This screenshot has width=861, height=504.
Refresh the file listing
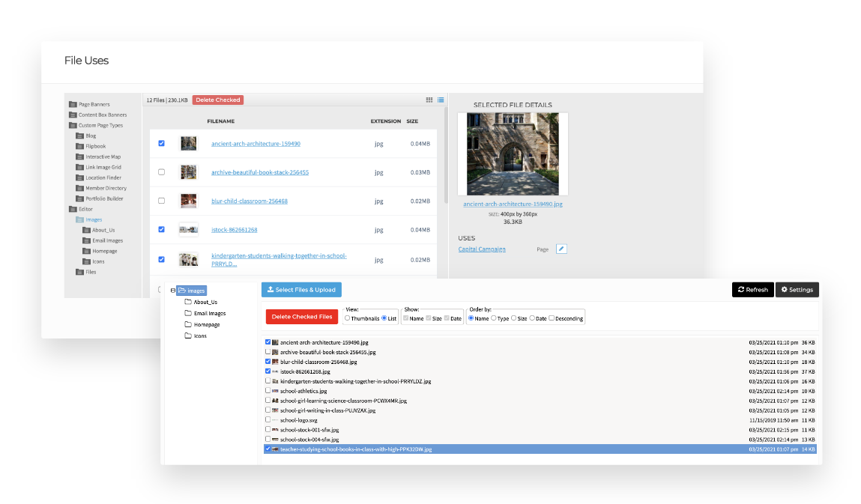pyautogui.click(x=752, y=290)
